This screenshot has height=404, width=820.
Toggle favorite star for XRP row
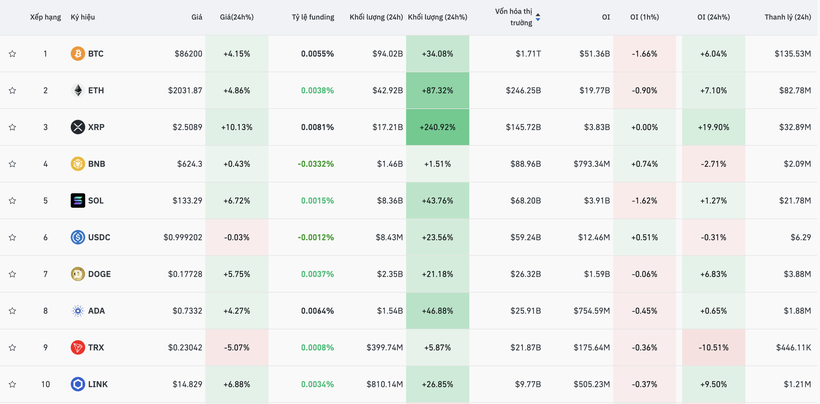pos(13,127)
